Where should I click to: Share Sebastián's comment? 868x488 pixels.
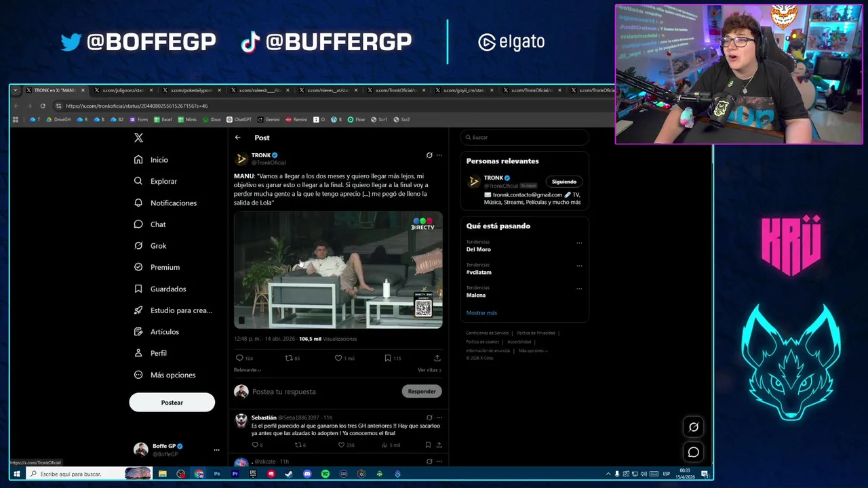(439, 445)
